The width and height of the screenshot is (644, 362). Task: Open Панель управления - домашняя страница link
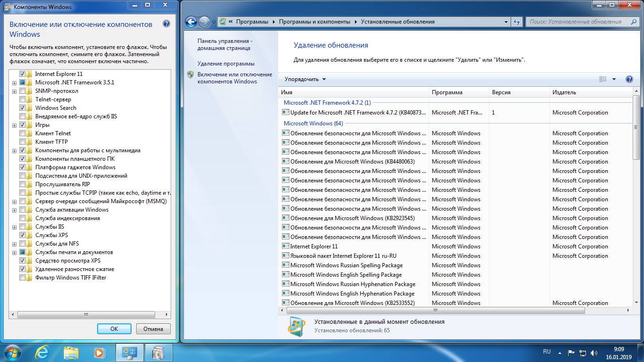(225, 45)
